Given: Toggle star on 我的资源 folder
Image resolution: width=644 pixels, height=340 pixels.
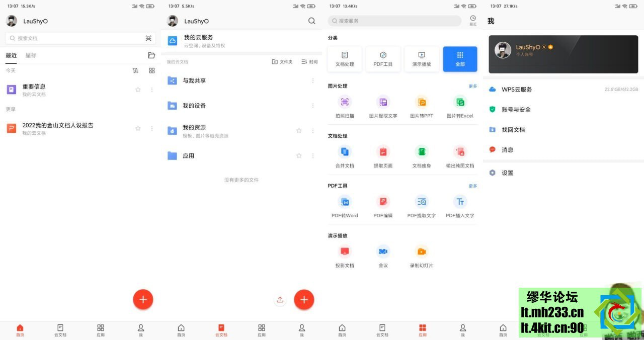Looking at the screenshot, I should point(299,131).
